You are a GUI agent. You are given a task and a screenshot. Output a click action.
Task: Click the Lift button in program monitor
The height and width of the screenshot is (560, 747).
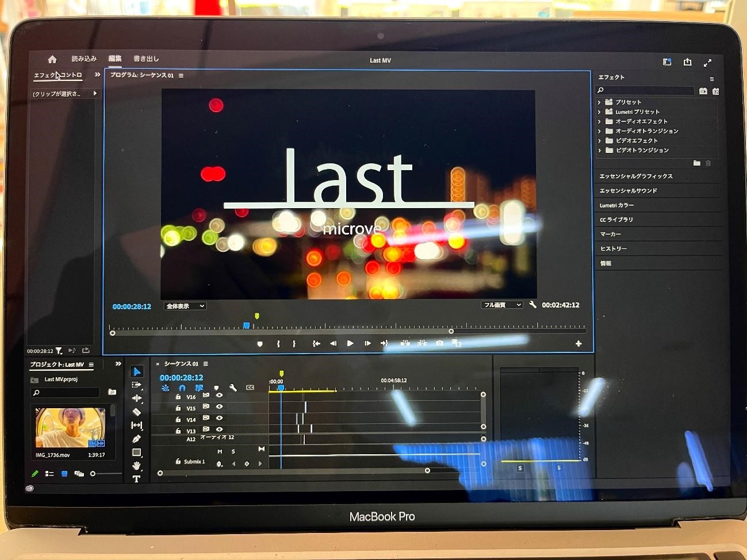click(x=405, y=343)
